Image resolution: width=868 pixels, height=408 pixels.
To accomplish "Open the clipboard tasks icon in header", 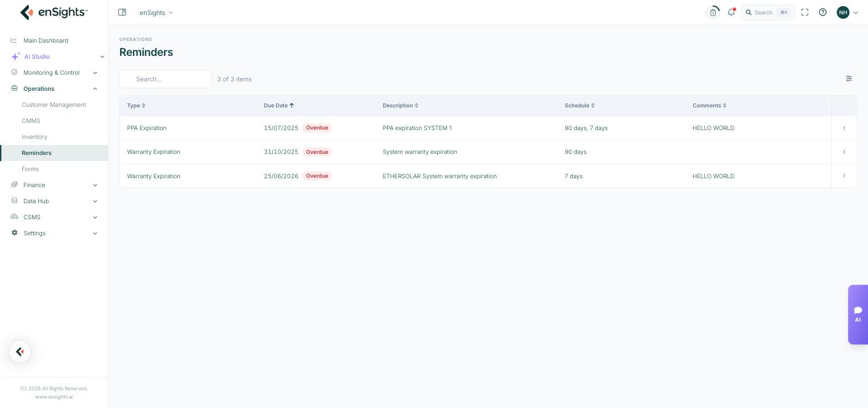I will click(x=713, y=12).
